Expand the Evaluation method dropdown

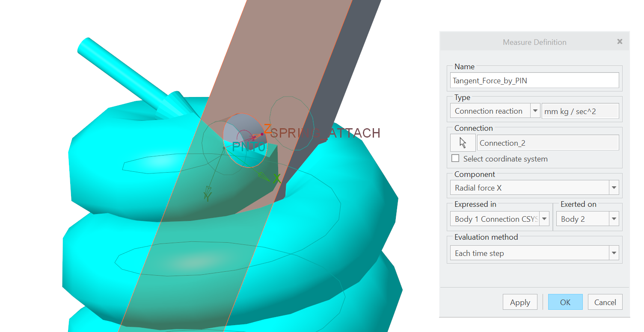click(614, 253)
